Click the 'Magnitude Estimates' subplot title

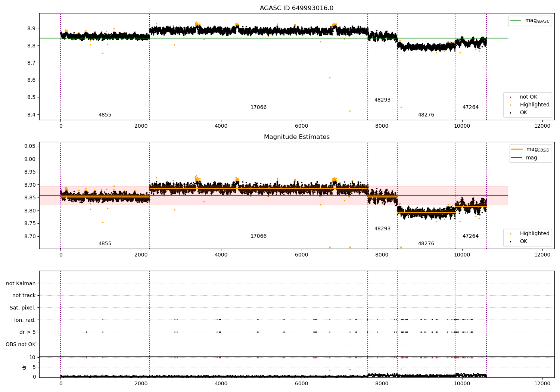click(296, 137)
